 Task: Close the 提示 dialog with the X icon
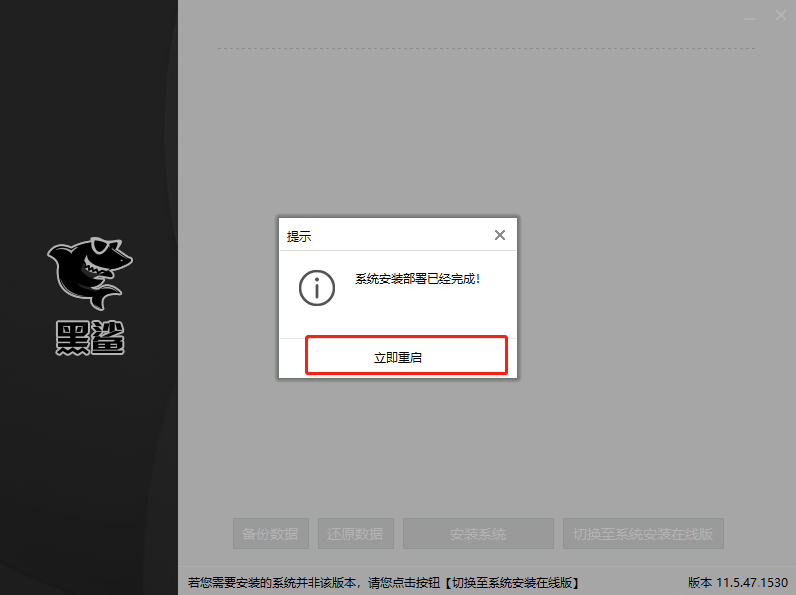click(500, 235)
